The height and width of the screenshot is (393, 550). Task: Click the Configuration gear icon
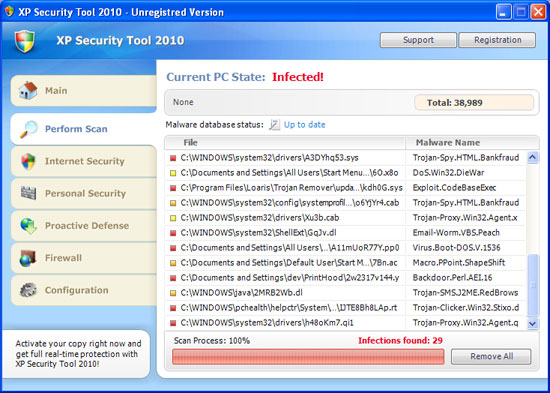28,290
